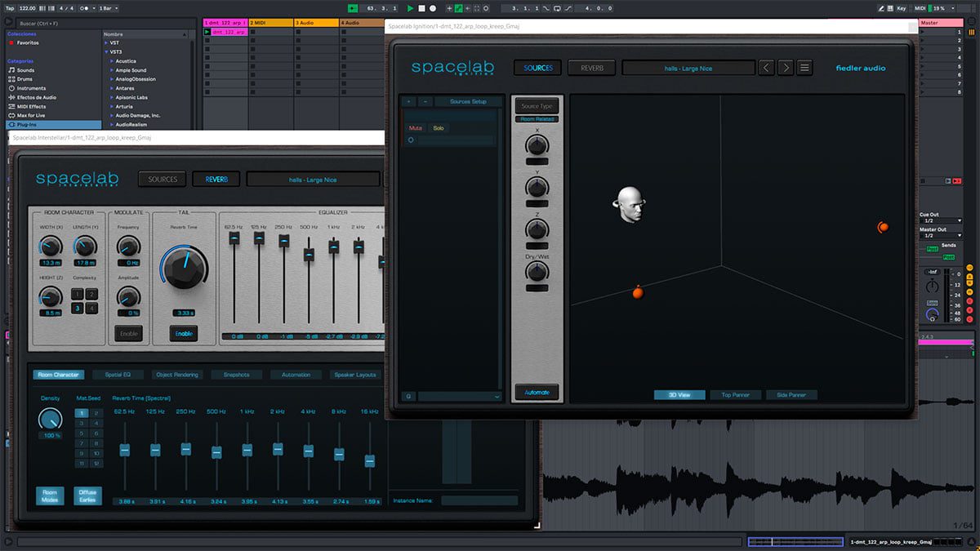Image resolution: width=980 pixels, height=551 pixels.
Task: Click the Instruments category icon in browser
Action: (11, 88)
